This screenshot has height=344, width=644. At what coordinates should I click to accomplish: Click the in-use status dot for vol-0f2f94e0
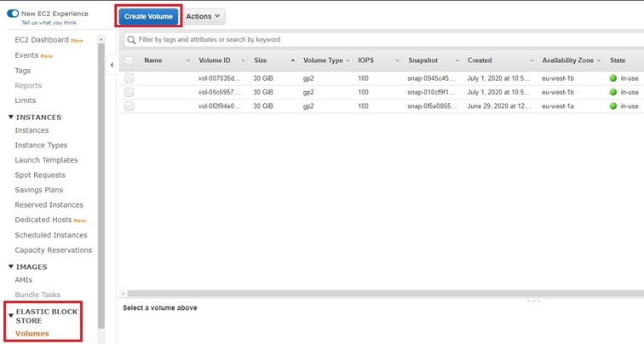(x=613, y=106)
